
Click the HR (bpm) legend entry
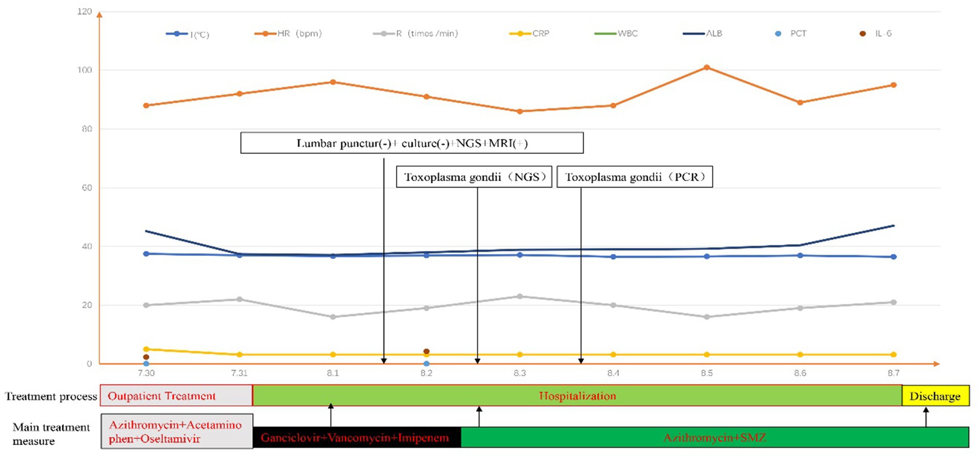[288, 33]
